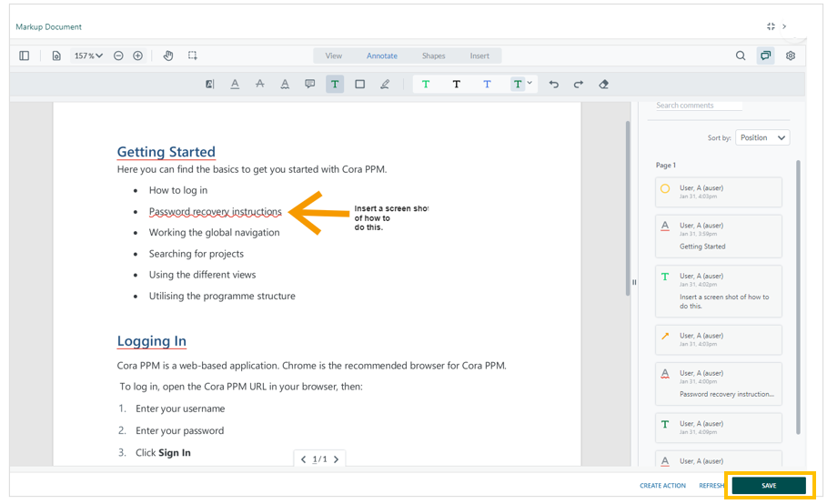The height and width of the screenshot is (504, 827).
Task: Select the comment note tool
Action: 309,84
